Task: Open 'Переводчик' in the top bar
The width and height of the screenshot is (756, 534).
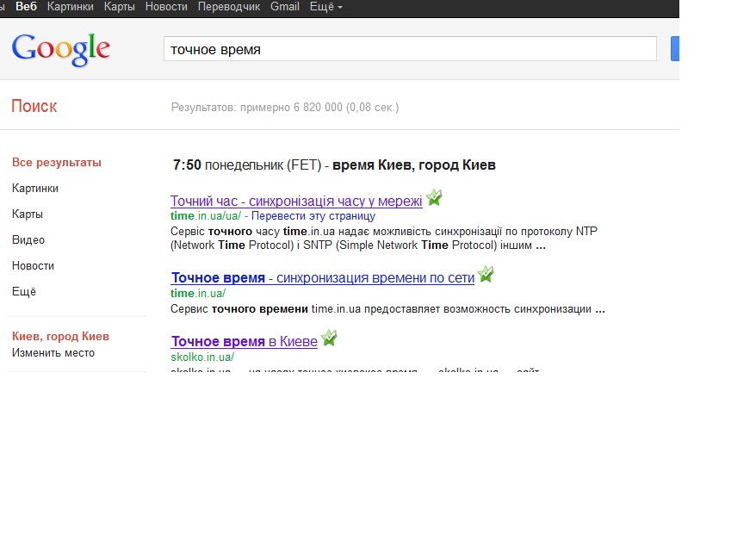Action: pyautogui.click(x=229, y=7)
